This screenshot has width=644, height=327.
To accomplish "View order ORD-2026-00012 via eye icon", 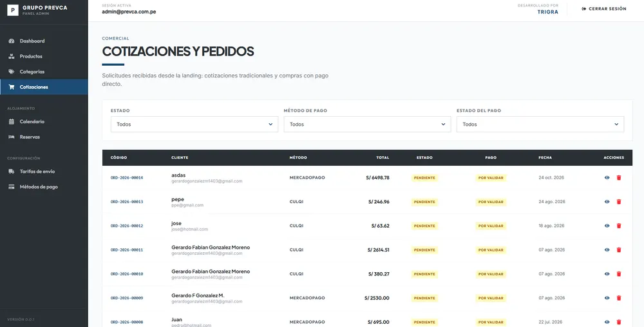I will tap(607, 226).
